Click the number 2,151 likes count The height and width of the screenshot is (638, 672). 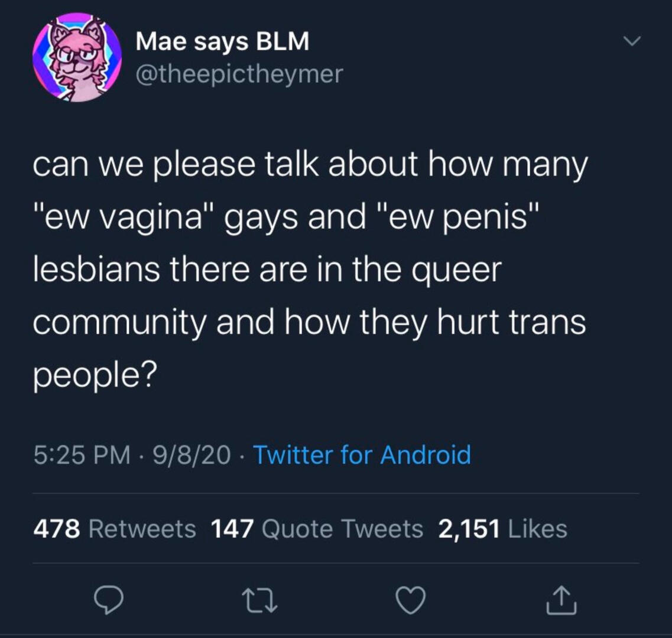click(469, 529)
